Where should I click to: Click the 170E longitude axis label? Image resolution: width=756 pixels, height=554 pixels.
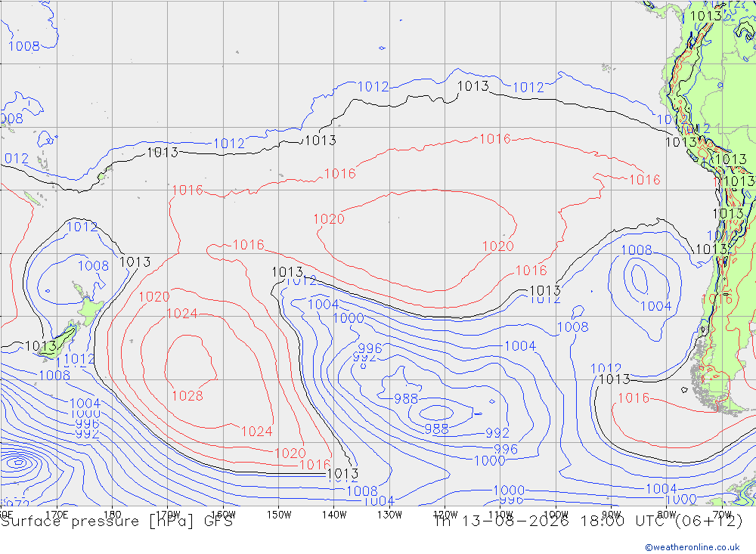57,515
